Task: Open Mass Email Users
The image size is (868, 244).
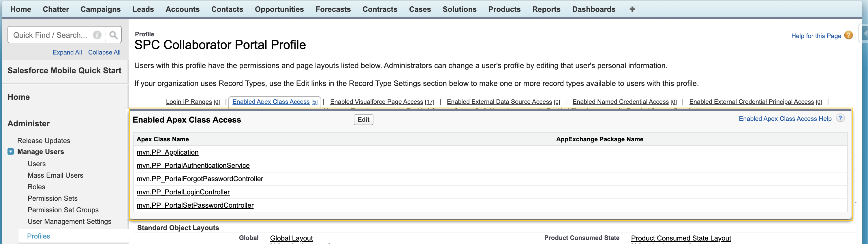Action: (x=55, y=175)
